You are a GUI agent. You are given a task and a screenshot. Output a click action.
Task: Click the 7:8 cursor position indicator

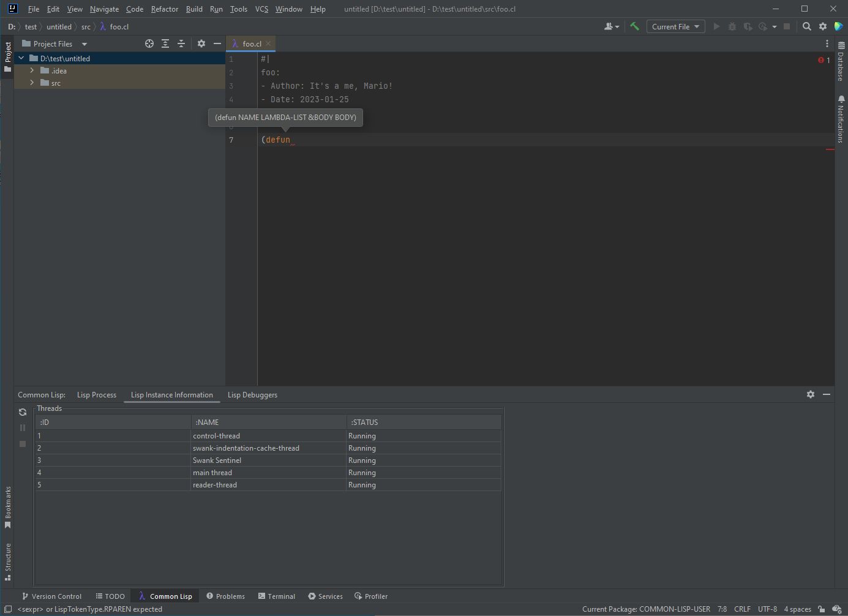point(722,609)
